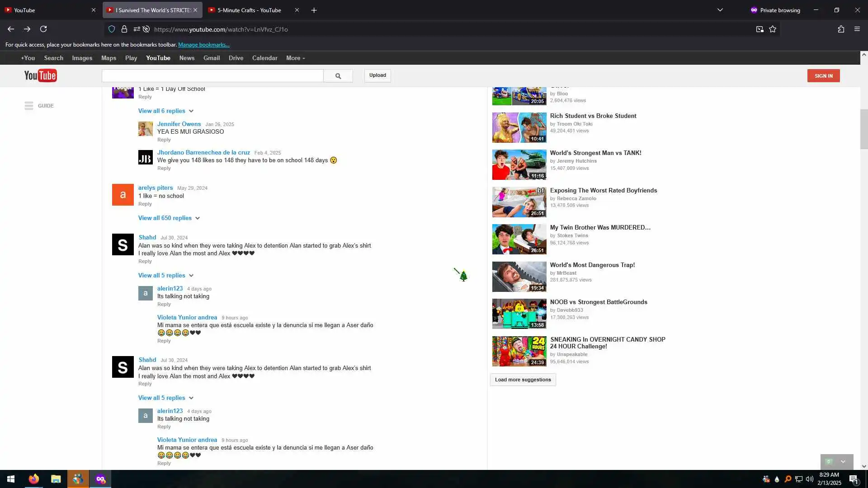Click the magnifier search button

pos(338,76)
